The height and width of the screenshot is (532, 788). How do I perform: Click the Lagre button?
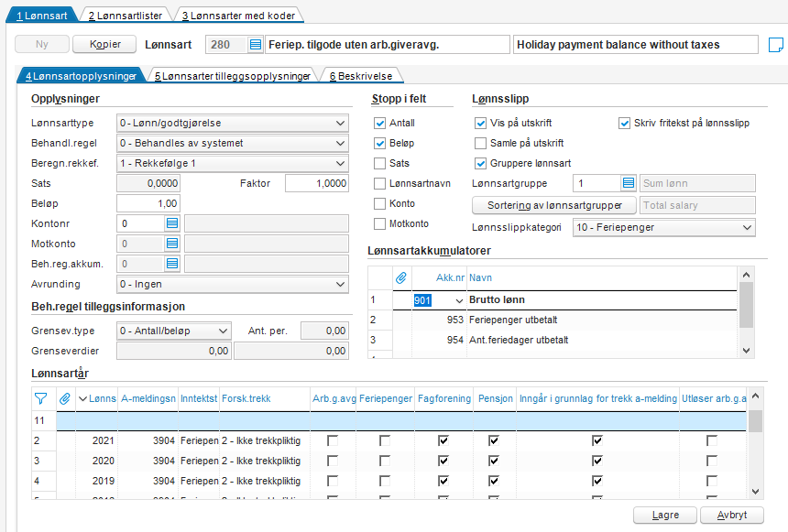[665, 515]
